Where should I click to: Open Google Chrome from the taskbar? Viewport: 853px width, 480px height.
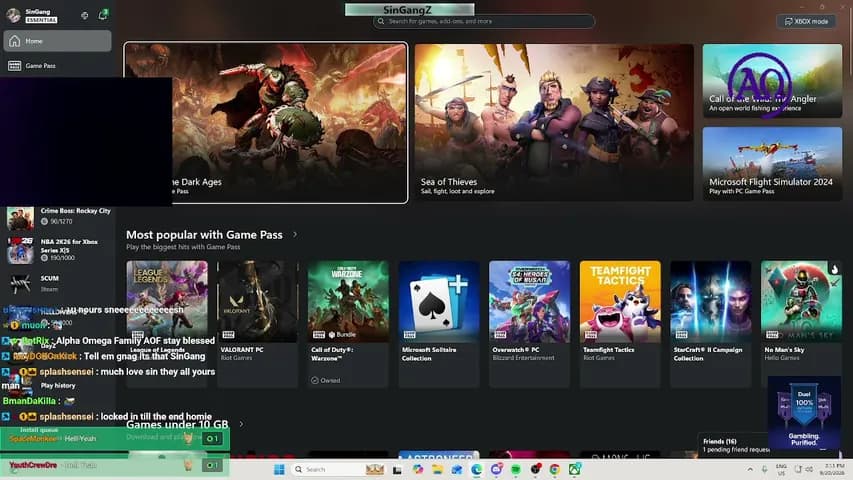point(555,469)
